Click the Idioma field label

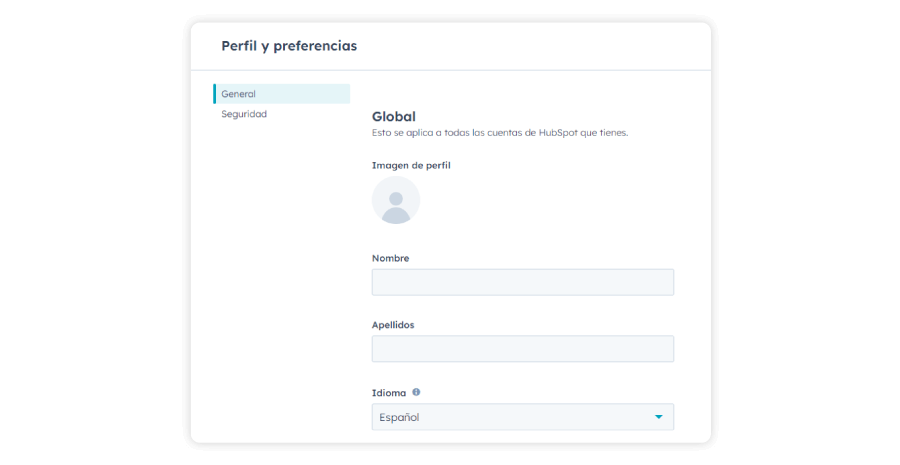click(x=389, y=393)
